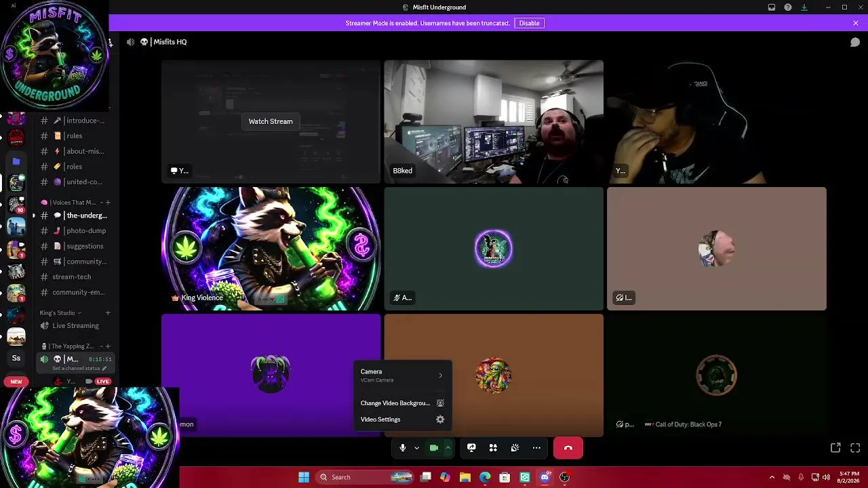Select the Call of Duty: Black Ops 7 participant tile

(x=717, y=375)
